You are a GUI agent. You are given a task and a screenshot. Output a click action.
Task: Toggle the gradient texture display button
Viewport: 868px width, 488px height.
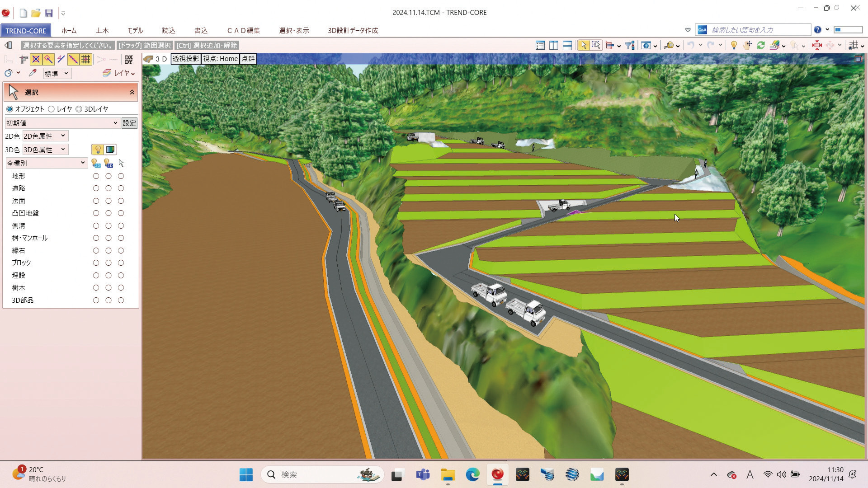click(x=110, y=150)
